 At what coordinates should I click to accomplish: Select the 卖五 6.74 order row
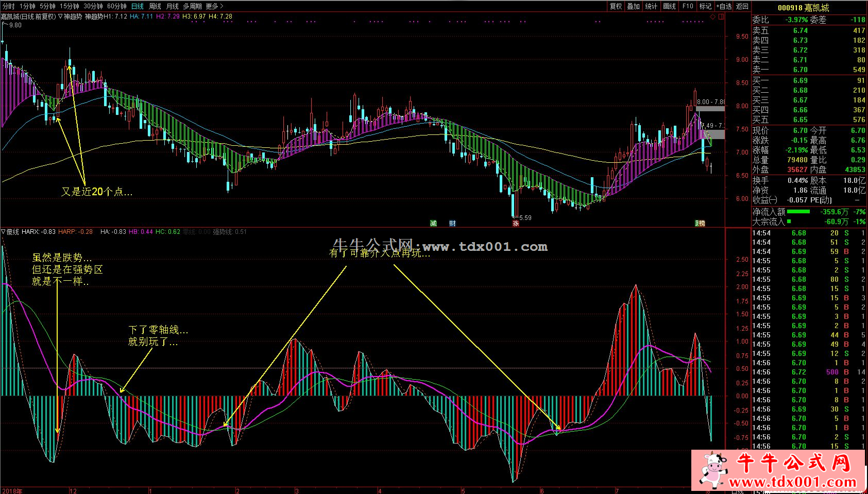(x=809, y=30)
